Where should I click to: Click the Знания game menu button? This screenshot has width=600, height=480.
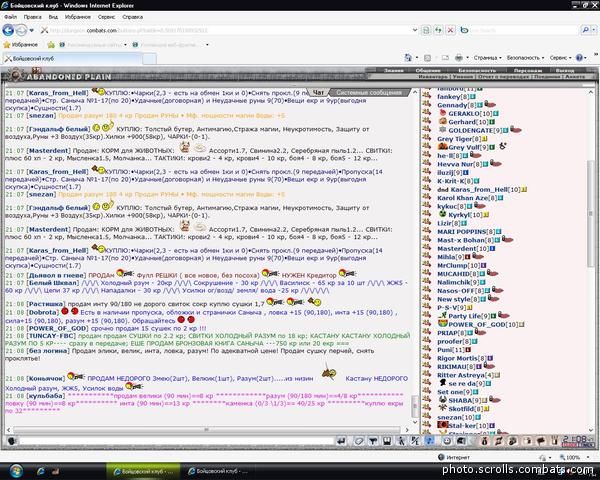[393, 70]
